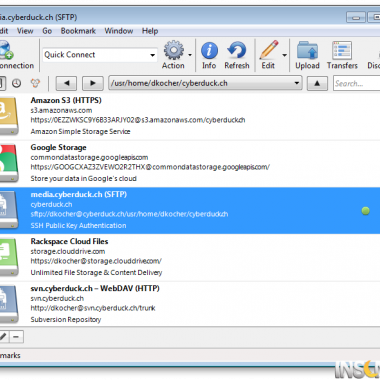Screen dimensions: 380x380
Task: Click the Amazon Simple Storage Service description
Action: [x=80, y=132]
